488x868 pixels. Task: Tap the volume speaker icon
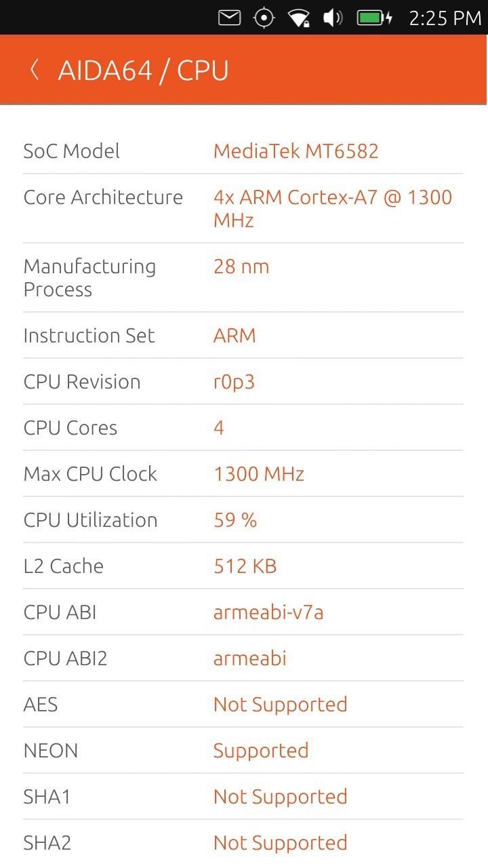pyautogui.click(x=333, y=18)
